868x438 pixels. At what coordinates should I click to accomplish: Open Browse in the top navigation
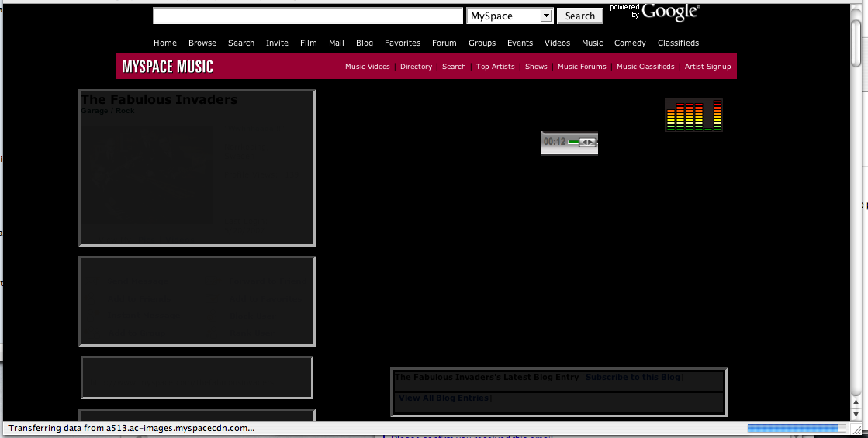[x=202, y=43]
